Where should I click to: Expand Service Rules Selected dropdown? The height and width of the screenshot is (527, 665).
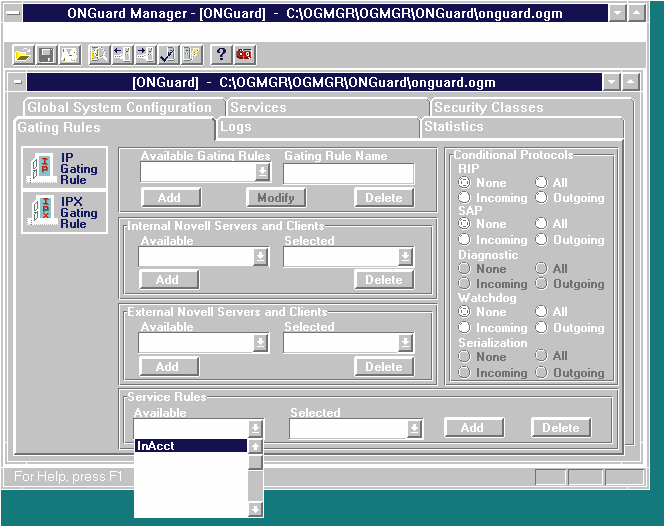(414, 429)
